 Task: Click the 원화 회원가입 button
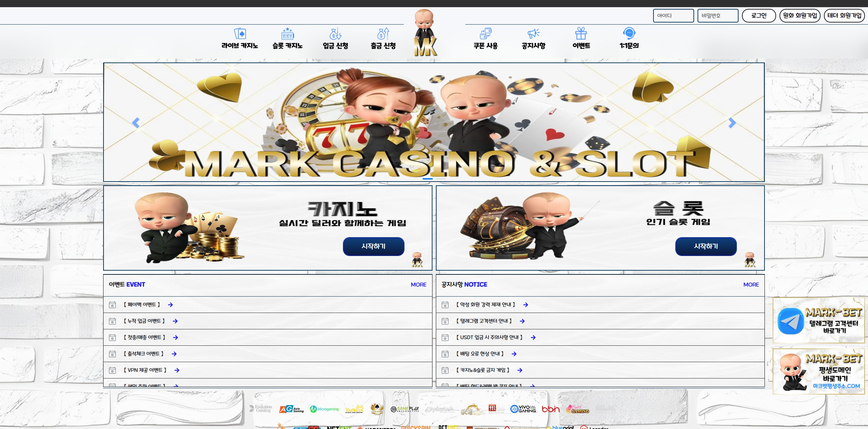(799, 16)
